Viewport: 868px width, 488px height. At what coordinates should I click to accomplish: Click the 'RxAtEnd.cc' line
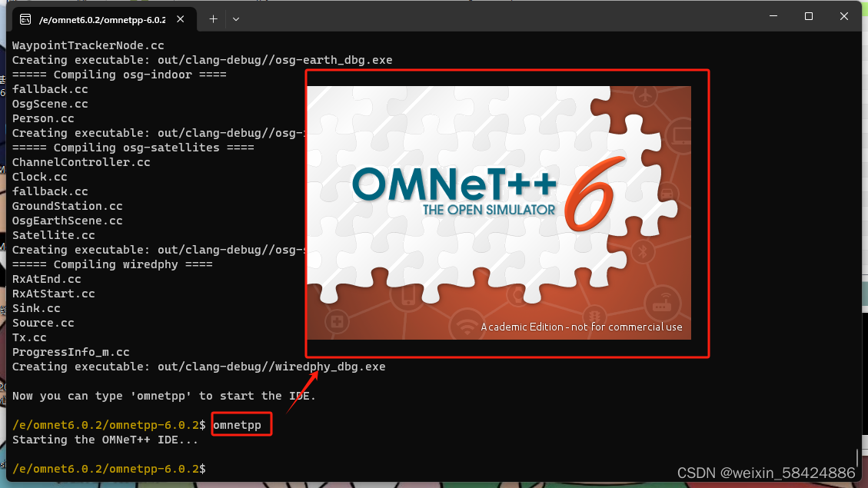pos(46,280)
